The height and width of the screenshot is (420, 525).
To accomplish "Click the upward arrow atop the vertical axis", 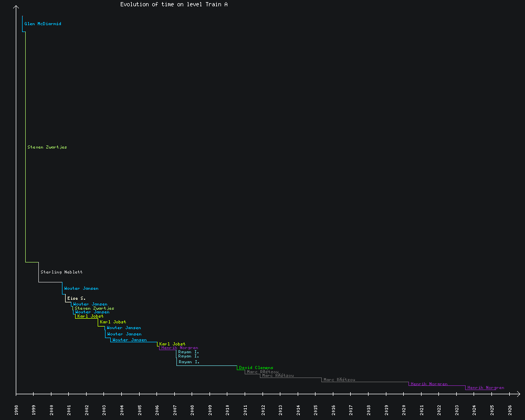I will point(16,6).
